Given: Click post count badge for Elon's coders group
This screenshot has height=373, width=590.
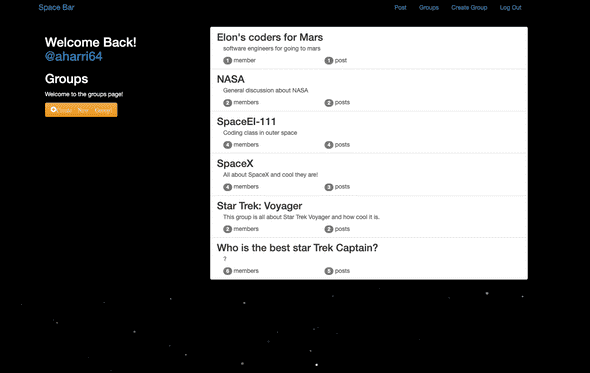Looking at the screenshot, I should [329, 61].
